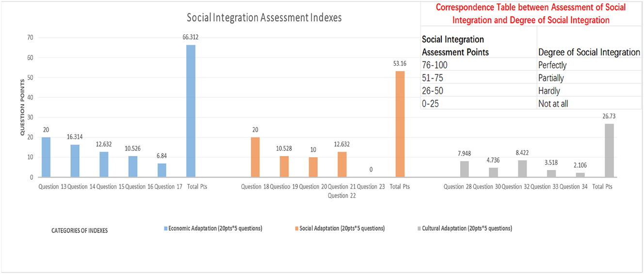The image size is (644, 274).
Task: Click the tall blue Total Pts bar
Action: tap(191, 111)
